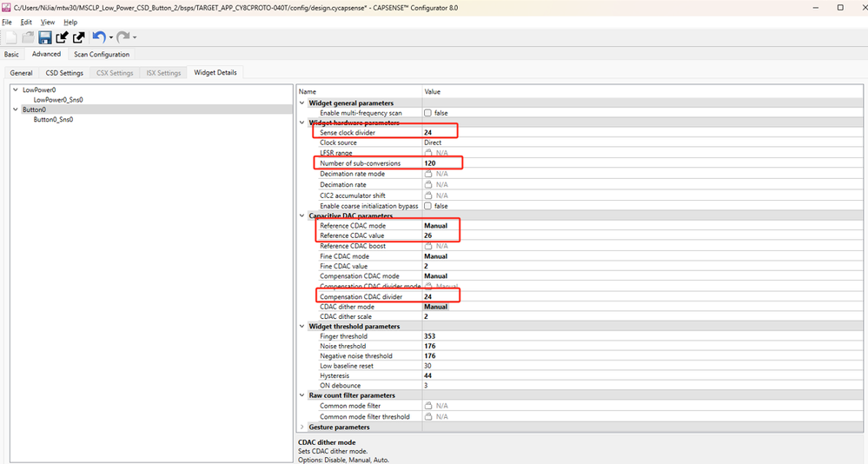Toggle Enable coarse initialization bypass checkbox
Screen dimensions: 868x464
[x=427, y=206]
